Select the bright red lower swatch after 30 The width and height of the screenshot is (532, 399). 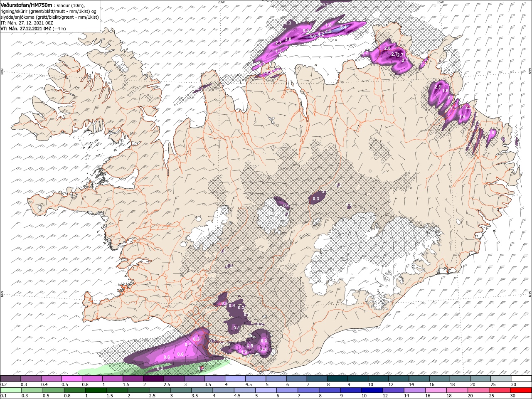(521, 390)
